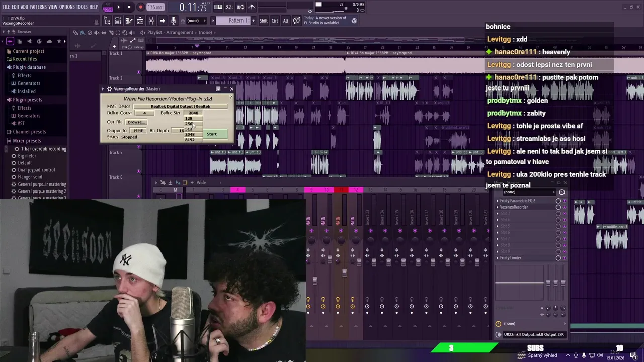Image resolution: width=644 pixels, height=362 pixels.
Task: Click the right-arrow icon next to mixer icon
Action: [162, 21]
